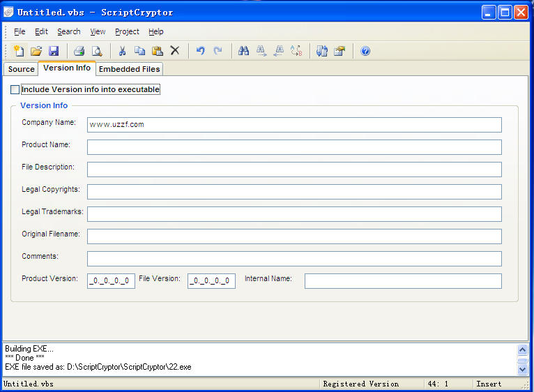Click the Legal Copyrights input field

[294, 192]
